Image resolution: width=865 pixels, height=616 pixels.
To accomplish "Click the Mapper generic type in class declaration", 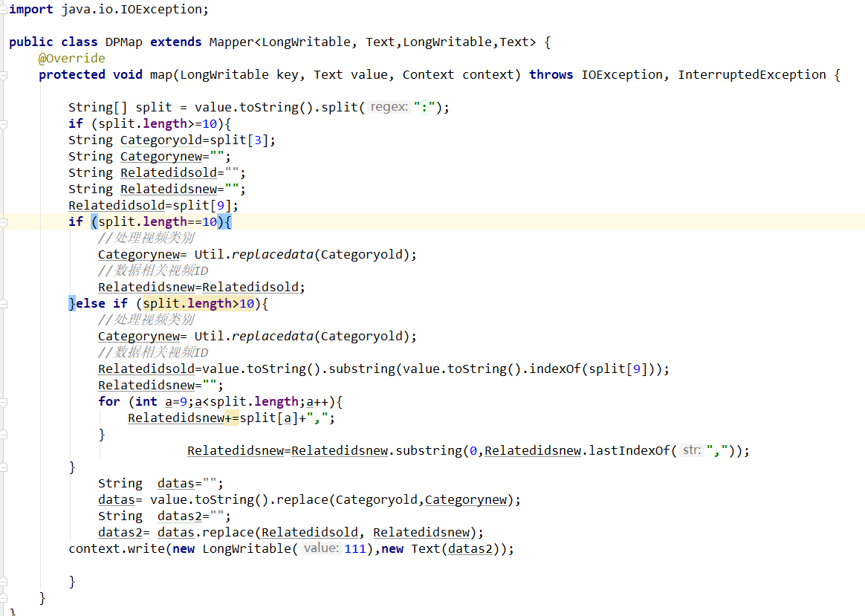I will [372, 42].
